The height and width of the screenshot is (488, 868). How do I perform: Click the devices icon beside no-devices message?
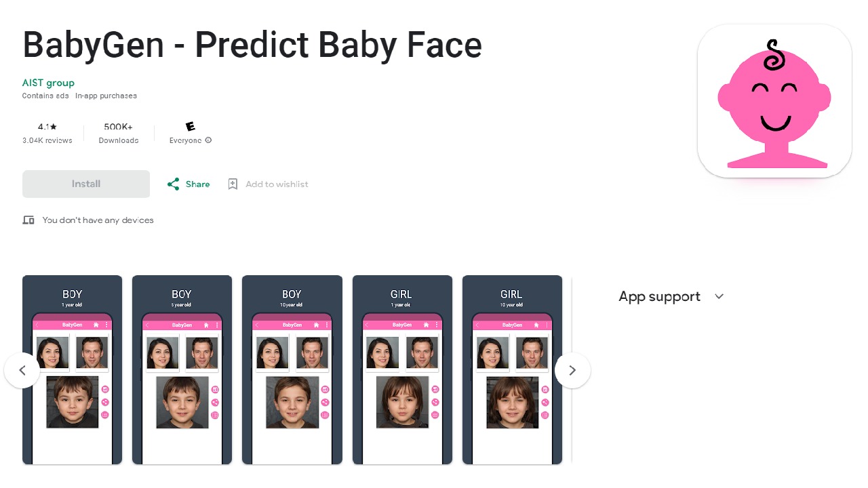28,220
